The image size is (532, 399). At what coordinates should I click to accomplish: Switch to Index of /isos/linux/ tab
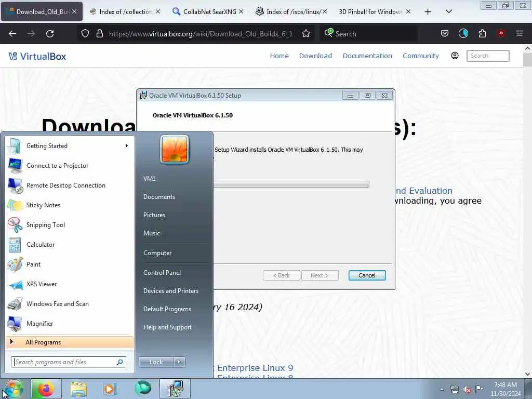click(291, 11)
